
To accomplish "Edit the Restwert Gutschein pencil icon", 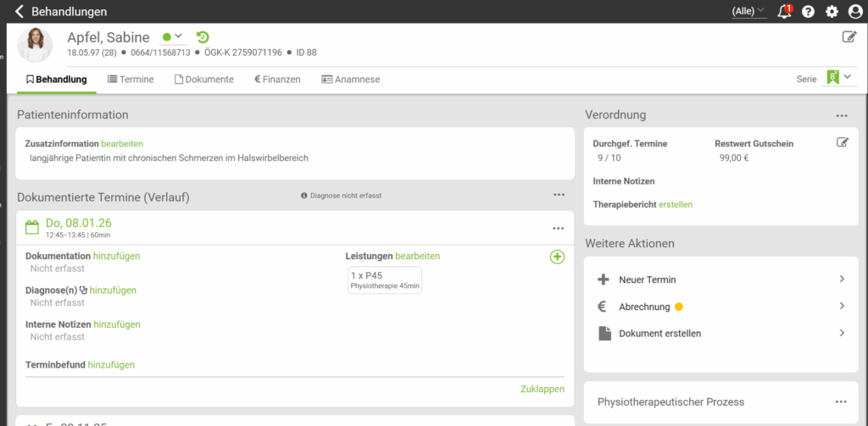I will pos(842,142).
